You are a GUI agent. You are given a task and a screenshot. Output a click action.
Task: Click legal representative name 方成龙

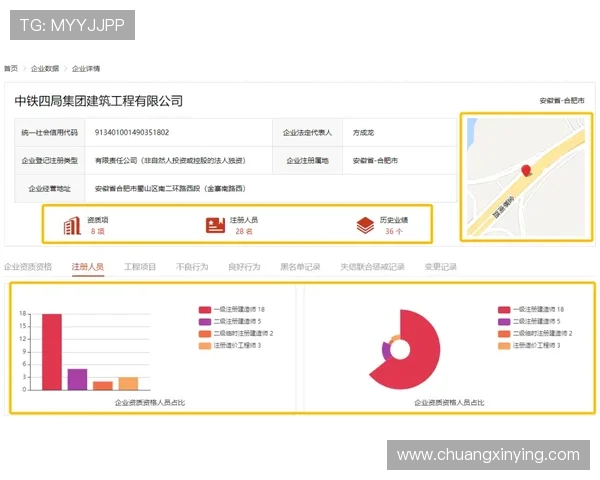tap(363, 132)
